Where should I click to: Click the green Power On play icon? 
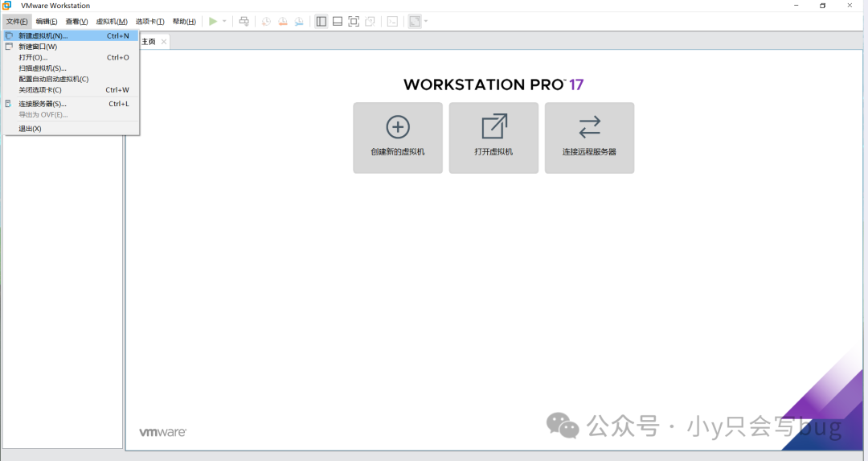[x=213, y=22]
